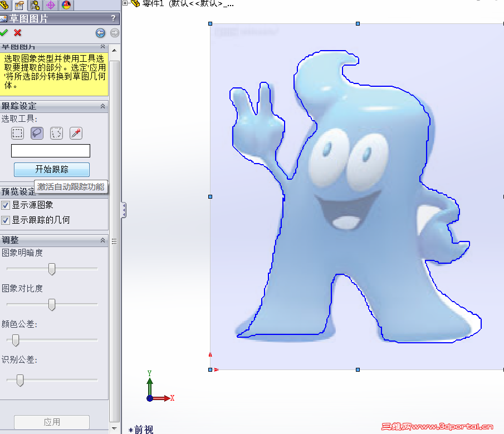This screenshot has height=434, width=504.
Task: Click the empty selection input field
Action: pyautogui.click(x=50, y=151)
